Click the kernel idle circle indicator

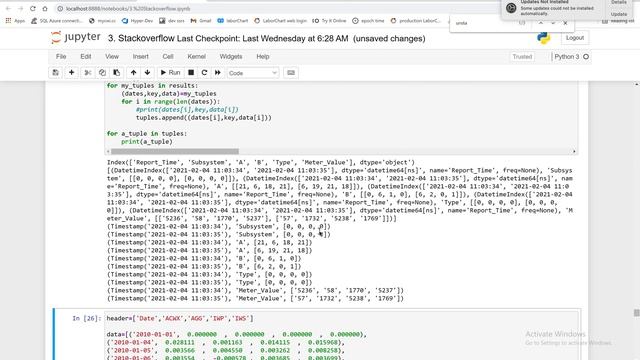586,57
